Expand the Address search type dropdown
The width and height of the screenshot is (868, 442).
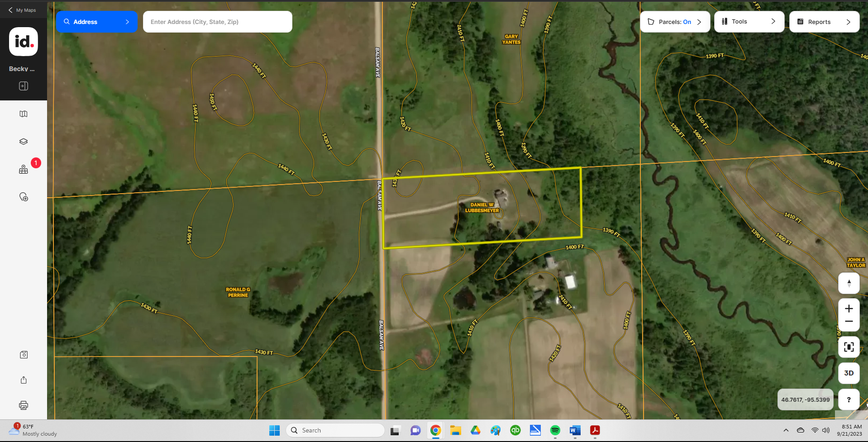coord(96,22)
